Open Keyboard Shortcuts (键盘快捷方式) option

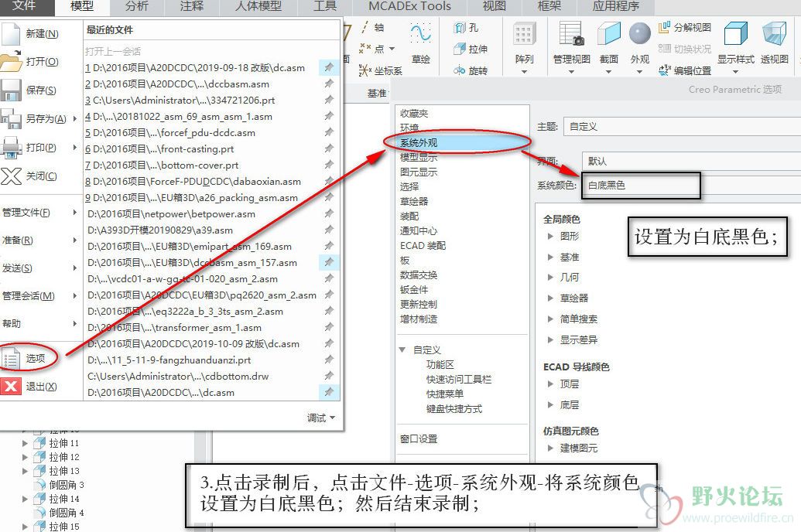454,409
